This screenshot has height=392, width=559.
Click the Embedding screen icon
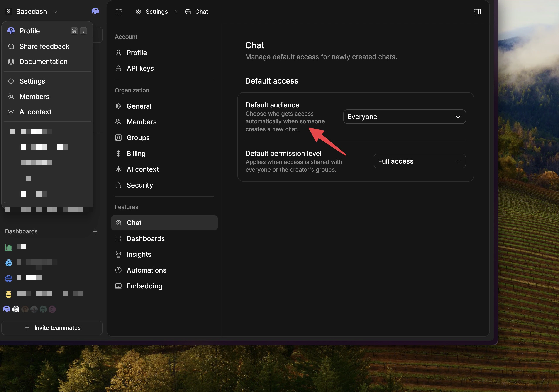[x=119, y=286]
